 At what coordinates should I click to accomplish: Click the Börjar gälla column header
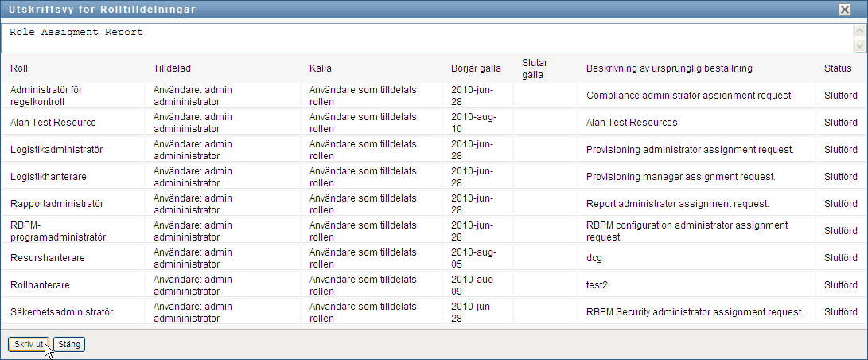coord(476,68)
